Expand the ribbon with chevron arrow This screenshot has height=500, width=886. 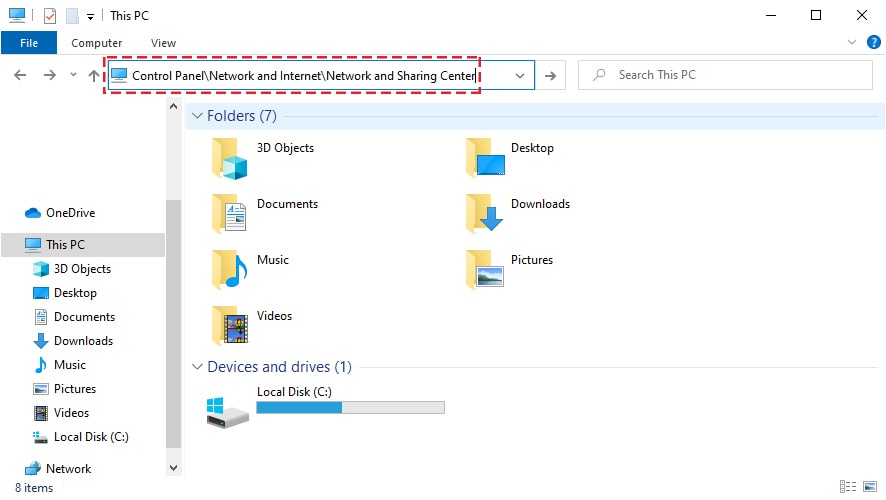pyautogui.click(x=851, y=43)
